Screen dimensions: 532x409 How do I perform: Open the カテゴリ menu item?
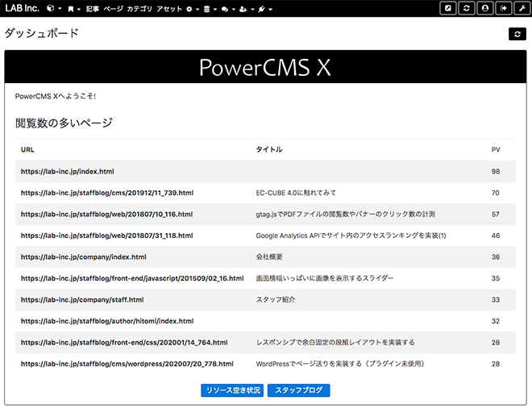(139, 9)
